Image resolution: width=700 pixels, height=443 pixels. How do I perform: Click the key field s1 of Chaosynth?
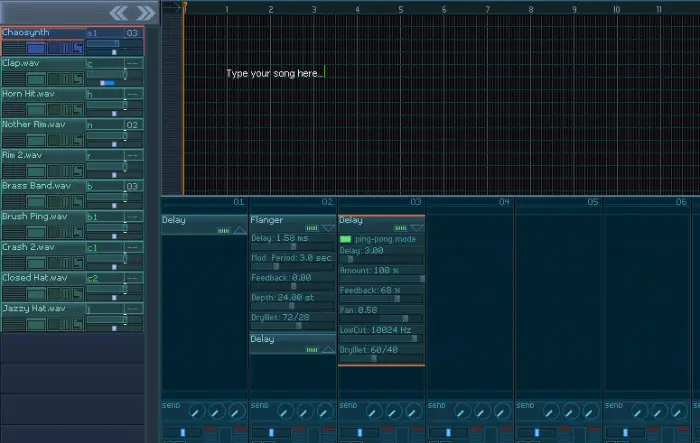[105, 33]
